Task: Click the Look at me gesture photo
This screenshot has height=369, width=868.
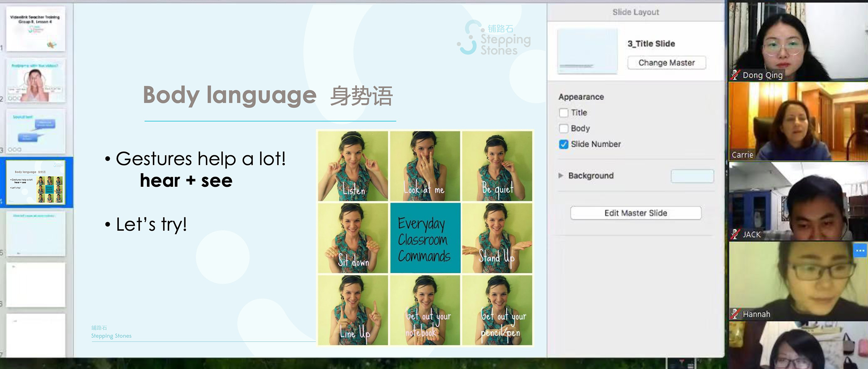Action: (x=425, y=166)
